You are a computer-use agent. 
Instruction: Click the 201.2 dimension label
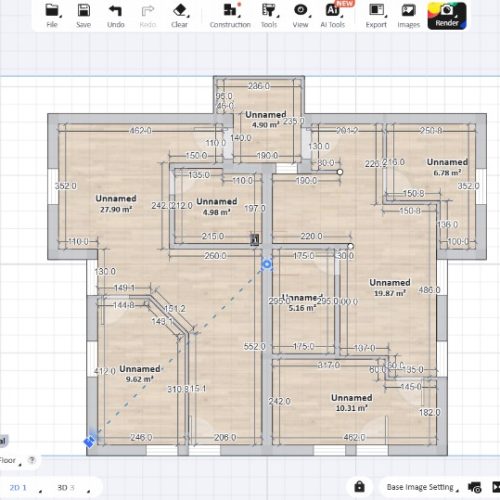(347, 131)
